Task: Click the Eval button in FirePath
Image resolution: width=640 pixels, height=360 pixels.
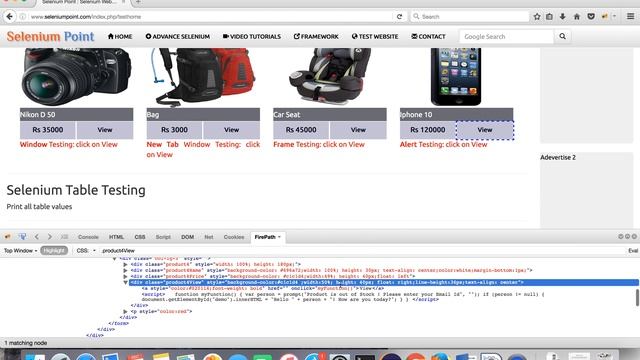Action: 633,251
